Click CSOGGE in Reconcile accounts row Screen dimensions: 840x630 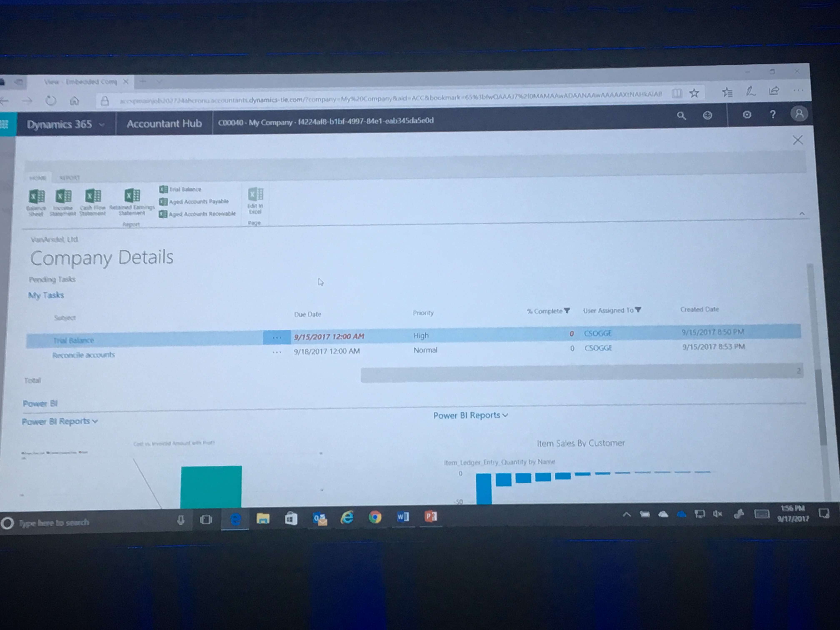point(598,348)
